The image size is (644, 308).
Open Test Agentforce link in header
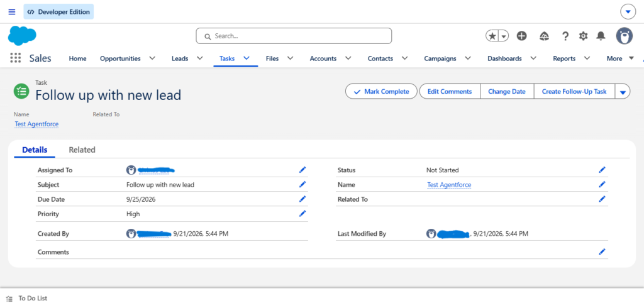coord(36,124)
